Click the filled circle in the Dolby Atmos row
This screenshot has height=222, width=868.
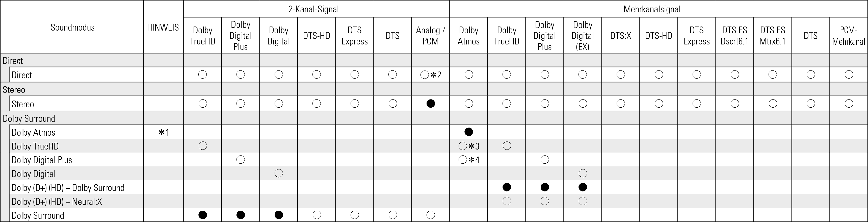point(468,132)
